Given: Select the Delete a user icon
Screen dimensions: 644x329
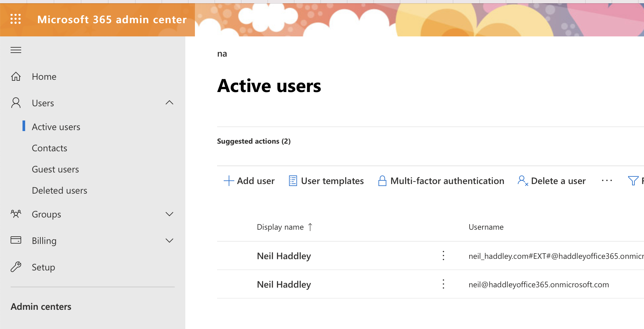Looking at the screenshot, I should click(x=522, y=181).
